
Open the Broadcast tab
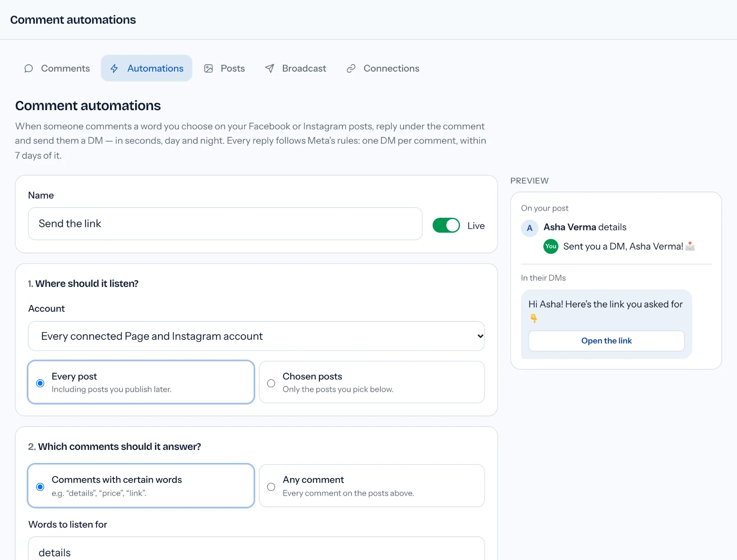(x=295, y=68)
